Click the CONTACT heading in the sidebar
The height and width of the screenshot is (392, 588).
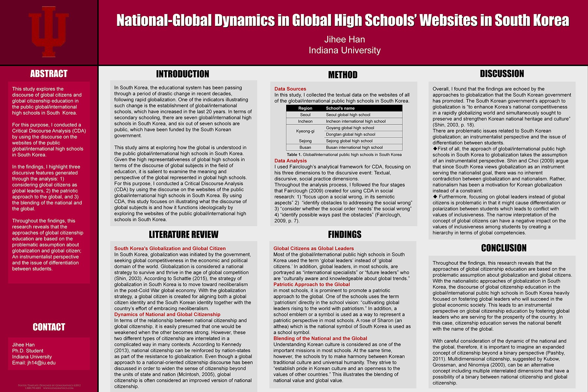point(49,327)
